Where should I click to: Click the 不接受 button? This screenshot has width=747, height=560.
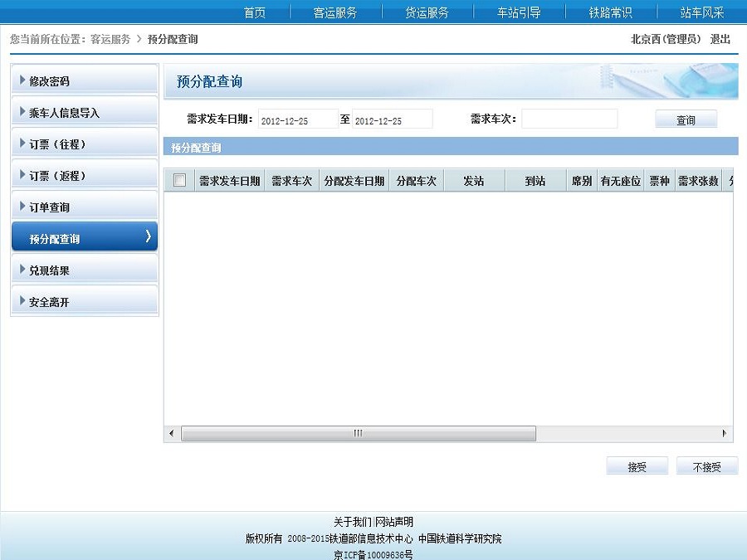coord(706,467)
